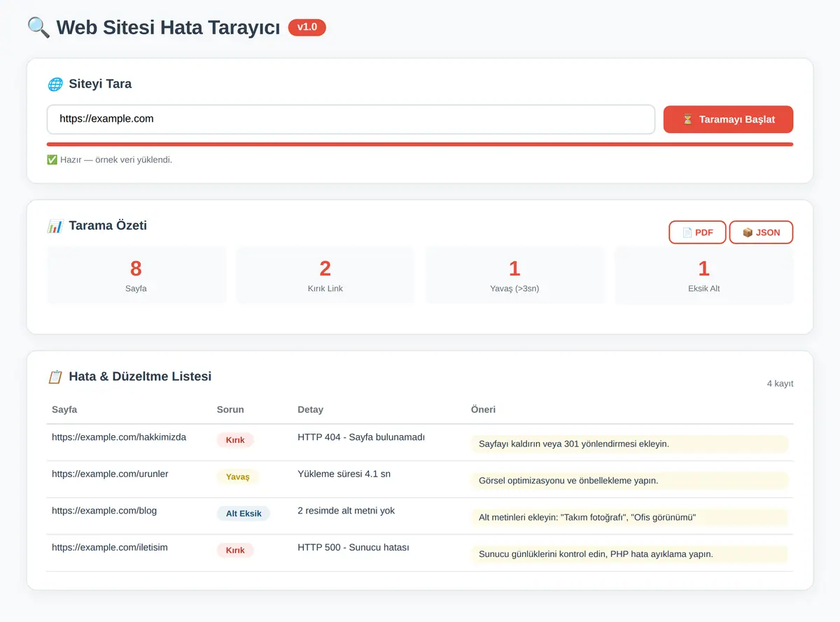This screenshot has width=840, height=622.
Task: Click the Kırık badge in hakkimizda row
Action: 235,440
